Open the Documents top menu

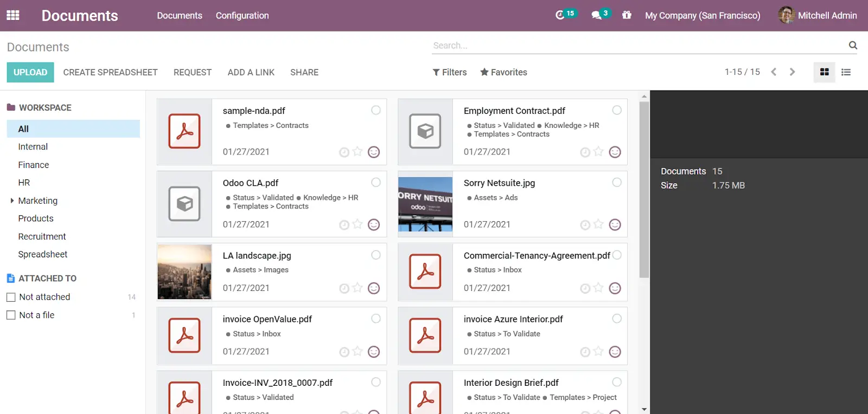point(180,15)
